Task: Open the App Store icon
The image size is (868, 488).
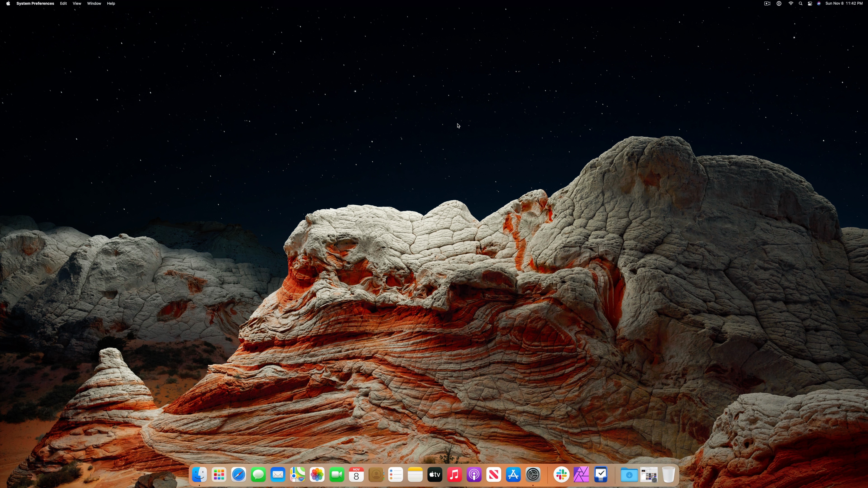Action: point(513,475)
